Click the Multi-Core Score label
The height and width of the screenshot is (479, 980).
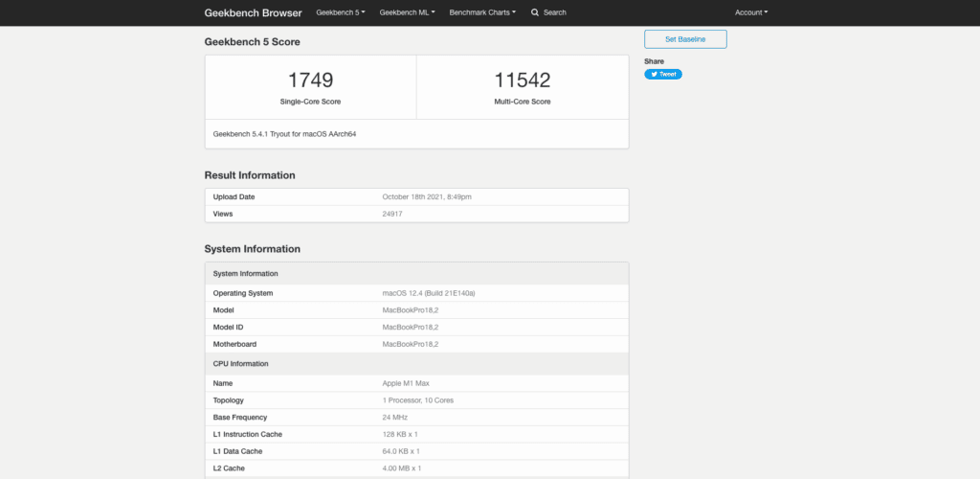[x=523, y=102]
